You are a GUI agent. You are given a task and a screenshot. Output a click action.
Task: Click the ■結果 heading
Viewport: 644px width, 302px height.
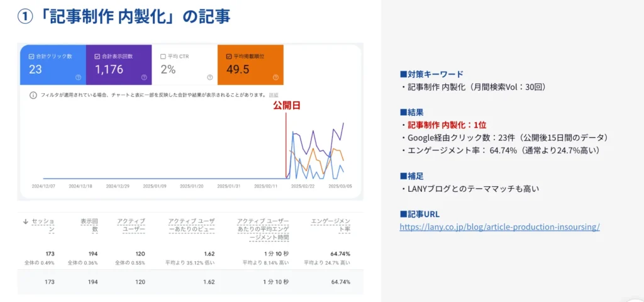411,113
